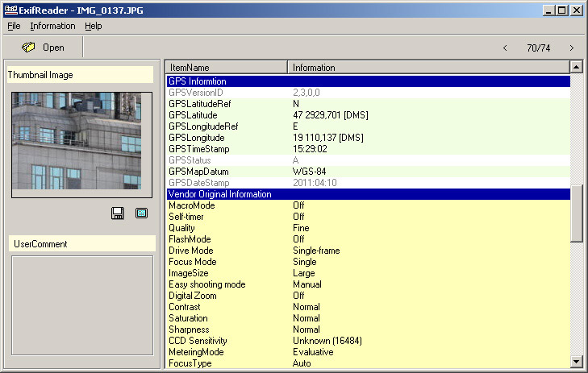
Task: Select the building thumbnail image
Action: 77,140
